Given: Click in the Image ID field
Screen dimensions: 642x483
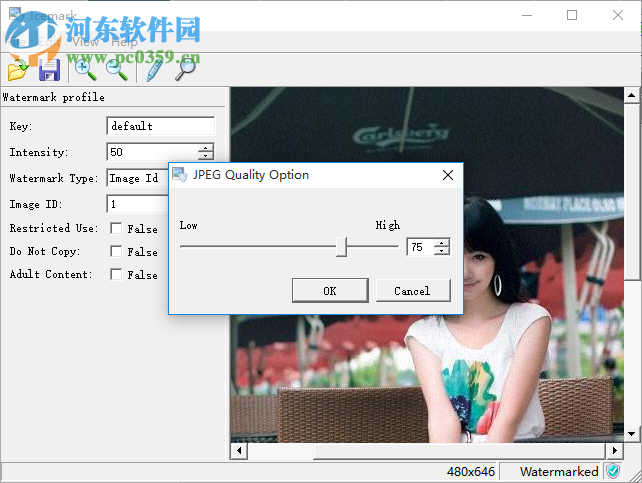Looking at the screenshot, I should [138, 204].
